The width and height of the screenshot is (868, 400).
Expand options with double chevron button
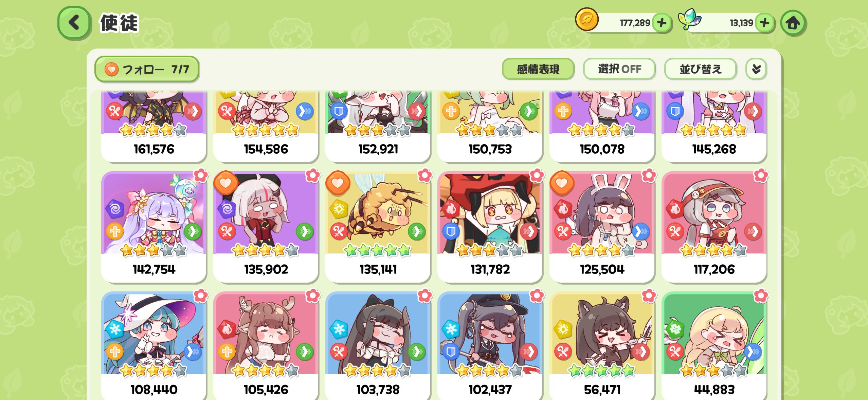click(756, 69)
